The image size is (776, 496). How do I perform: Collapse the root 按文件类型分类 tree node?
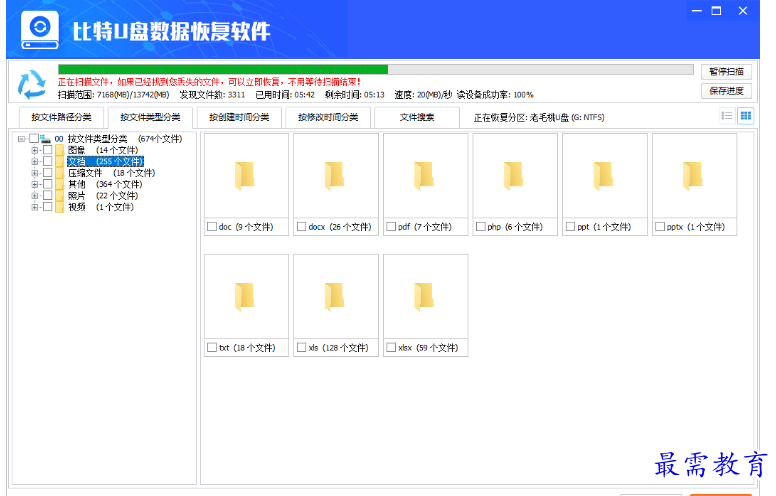(x=21, y=139)
